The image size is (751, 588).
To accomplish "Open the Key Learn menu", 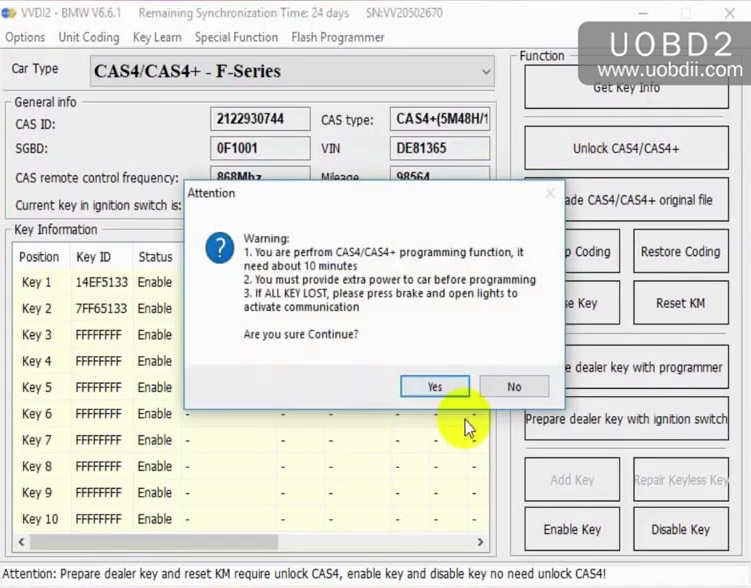I will click(157, 37).
